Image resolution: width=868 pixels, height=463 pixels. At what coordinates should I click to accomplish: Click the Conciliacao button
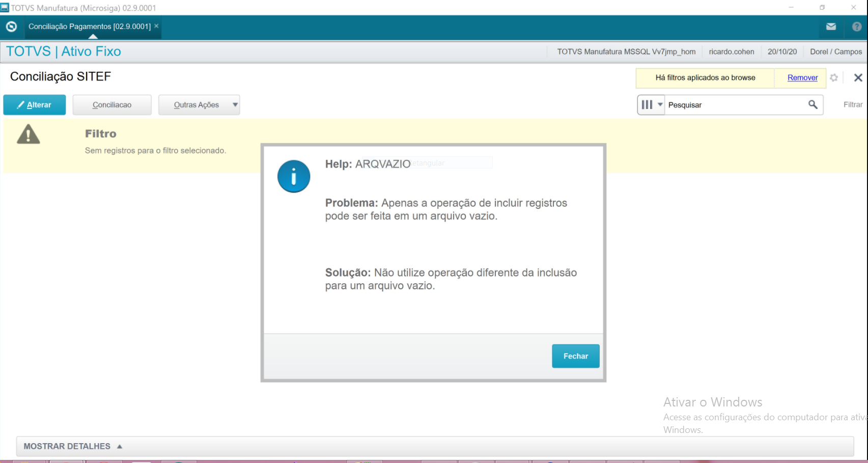112,105
